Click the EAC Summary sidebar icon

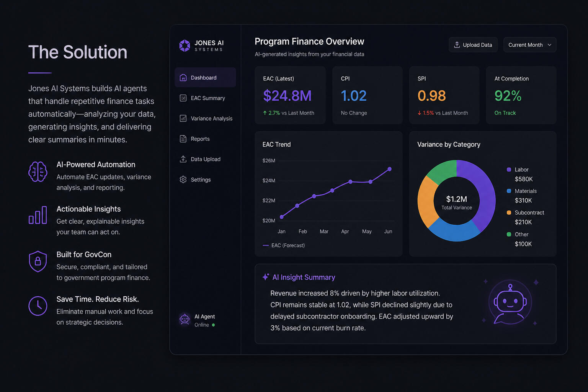pos(183,98)
